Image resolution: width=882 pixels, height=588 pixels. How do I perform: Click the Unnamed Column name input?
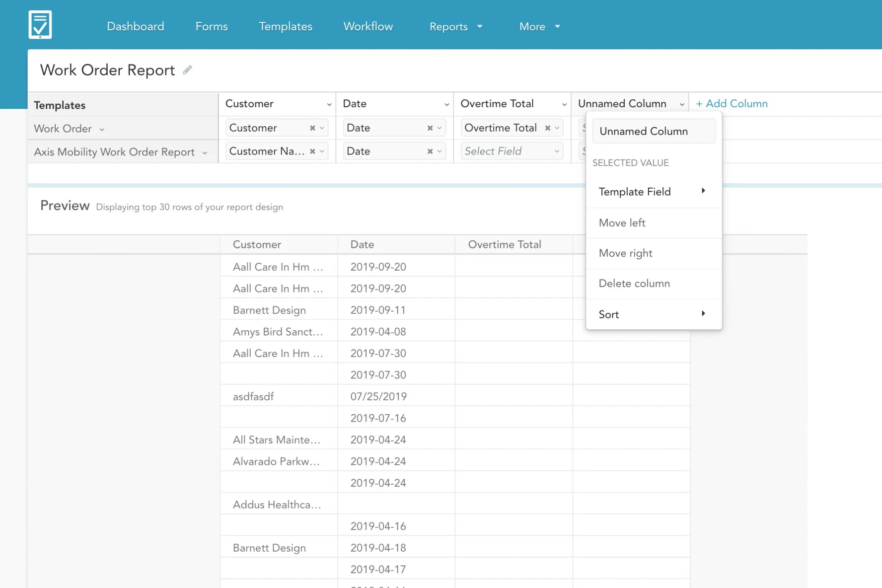[654, 131]
